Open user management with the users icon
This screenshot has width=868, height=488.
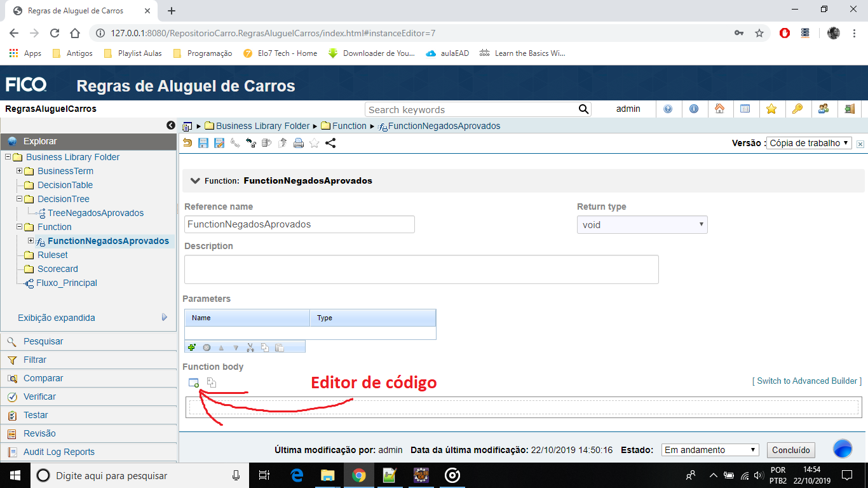point(823,109)
